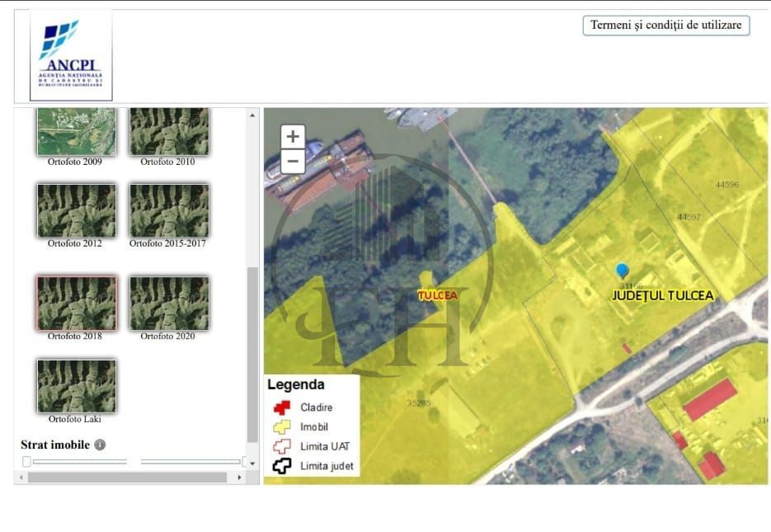This screenshot has width=771, height=532.
Task: Zoom out on the map
Action: [293, 161]
